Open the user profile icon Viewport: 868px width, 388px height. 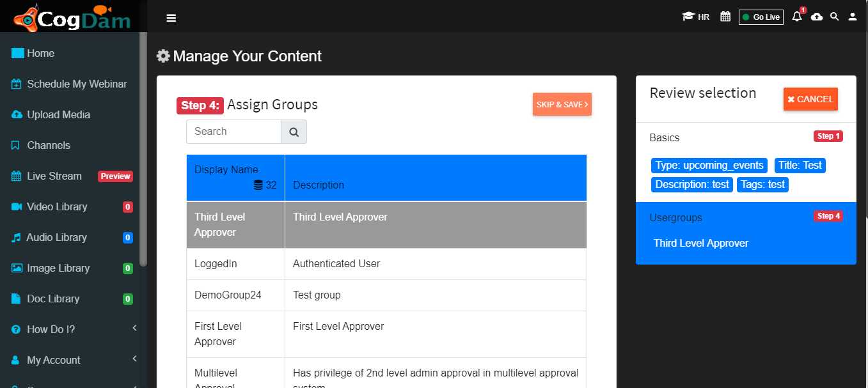tap(853, 17)
